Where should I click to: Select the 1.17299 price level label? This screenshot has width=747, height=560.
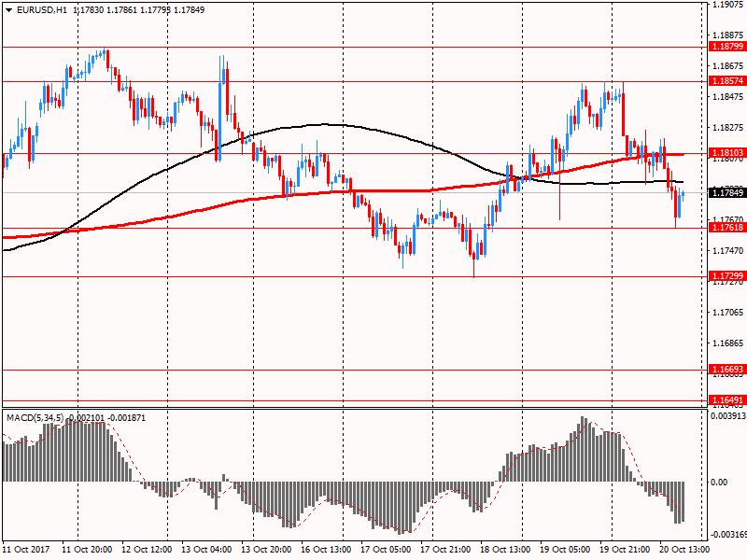727,276
